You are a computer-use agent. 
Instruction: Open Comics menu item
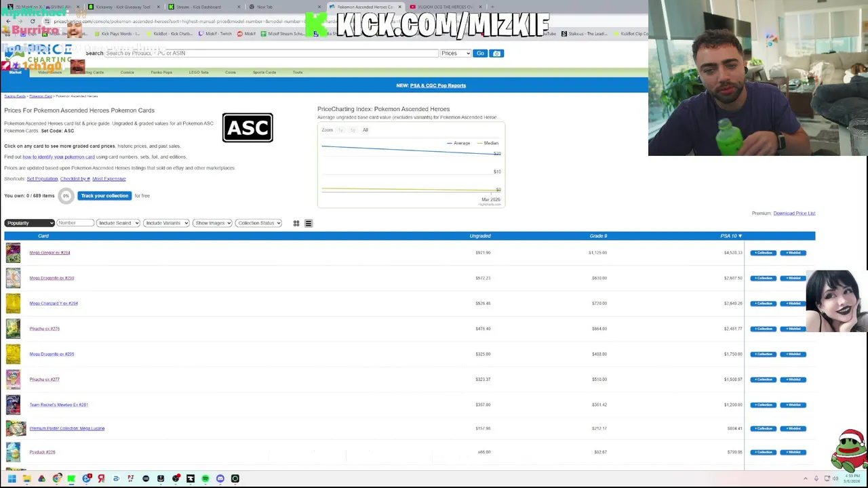click(127, 73)
